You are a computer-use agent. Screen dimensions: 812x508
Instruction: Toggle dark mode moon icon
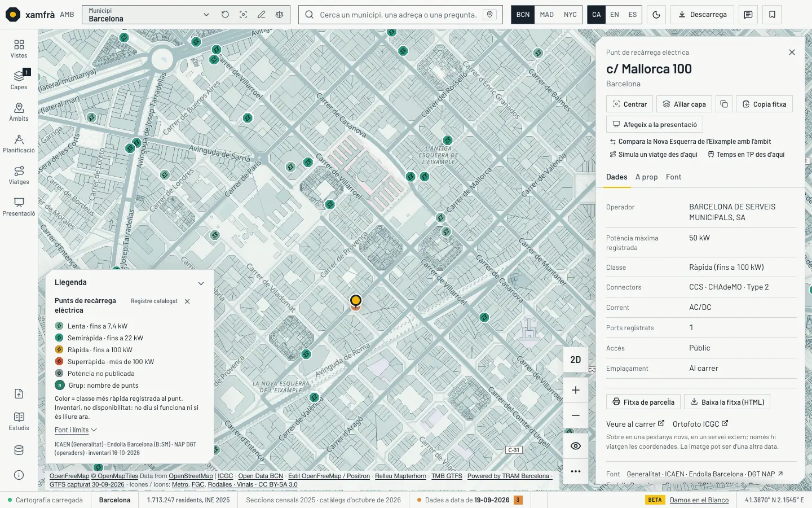point(656,15)
